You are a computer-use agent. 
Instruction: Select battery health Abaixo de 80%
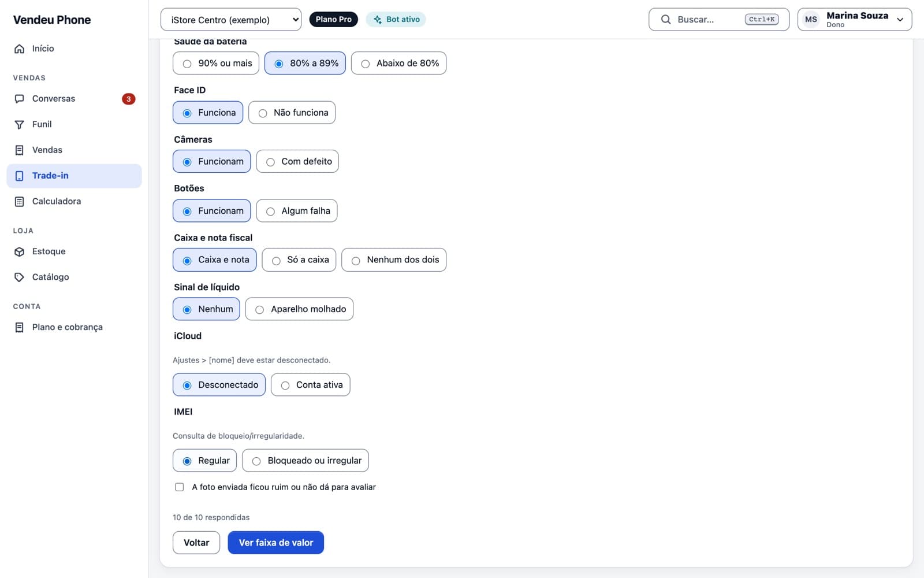tap(398, 63)
